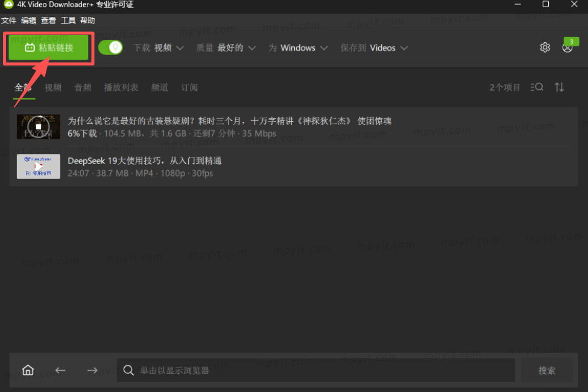Click the list search filter icon

pos(537,87)
